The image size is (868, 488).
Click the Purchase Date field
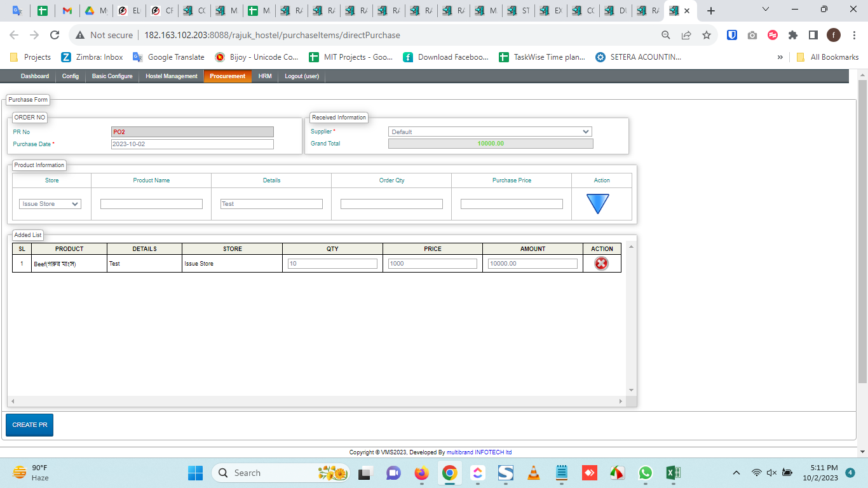[193, 144]
